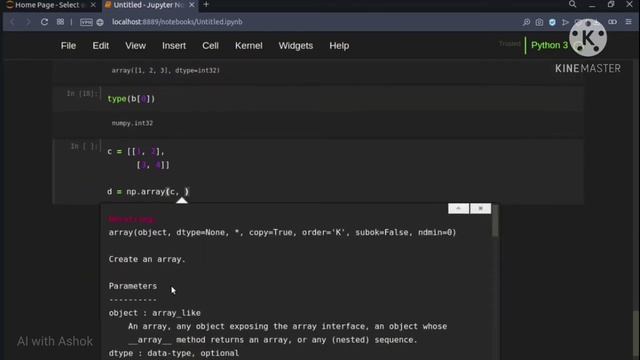Go back in browser history
Image resolution: width=640 pixels, height=360 pixels.
(x=12, y=22)
